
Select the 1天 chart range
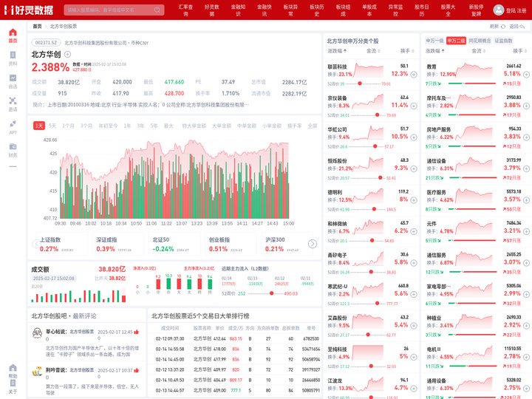pos(39,126)
